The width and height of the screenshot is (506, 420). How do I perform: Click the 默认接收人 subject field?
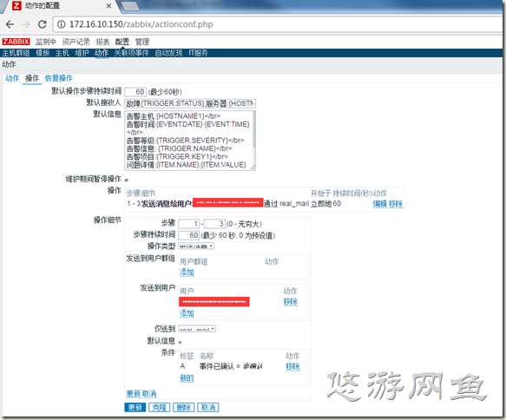pyautogui.click(x=190, y=103)
